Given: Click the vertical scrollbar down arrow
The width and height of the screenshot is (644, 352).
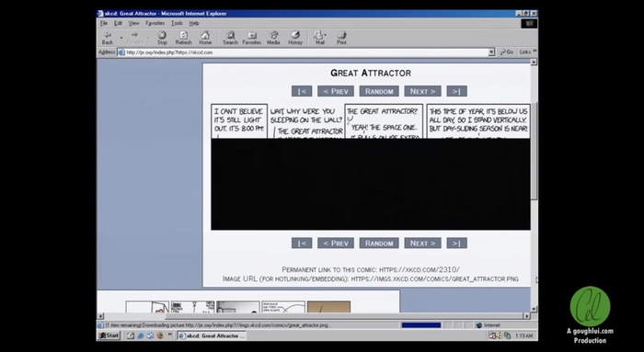Looking at the screenshot, I should [534, 310].
